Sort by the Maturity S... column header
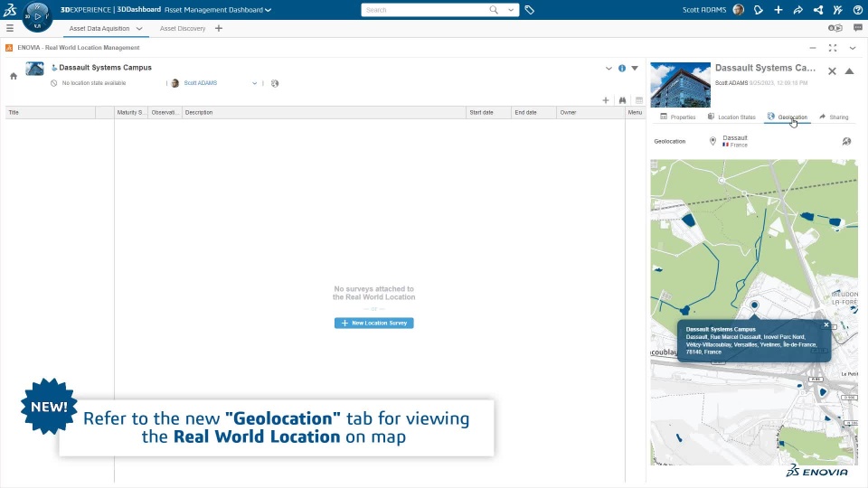The height and width of the screenshot is (488, 868). click(130, 112)
